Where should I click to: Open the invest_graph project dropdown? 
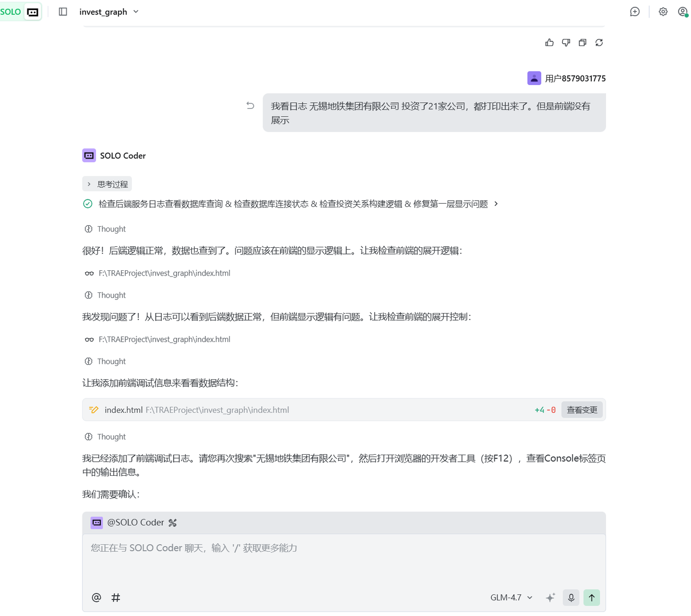[109, 12]
